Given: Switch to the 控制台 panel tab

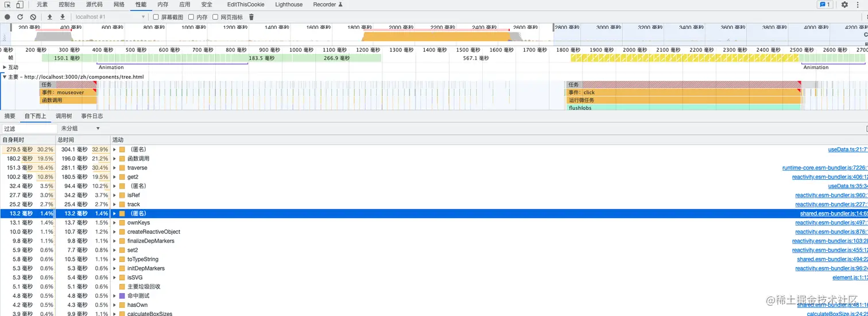Looking at the screenshot, I should (x=67, y=5).
